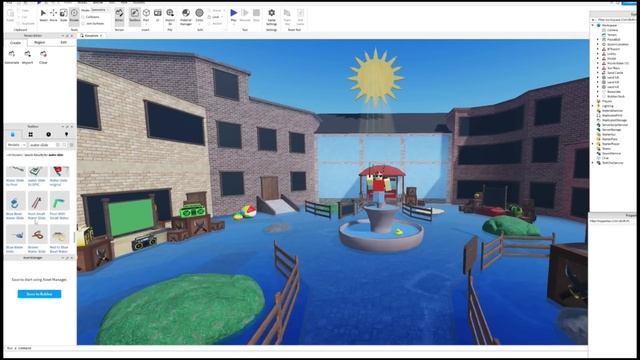Start the Play test

233,15
